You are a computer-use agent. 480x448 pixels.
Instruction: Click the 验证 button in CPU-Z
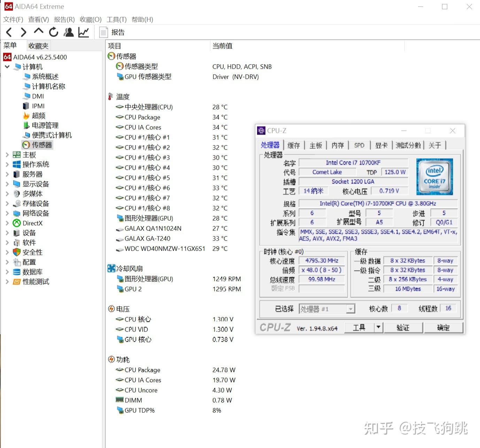click(x=403, y=327)
